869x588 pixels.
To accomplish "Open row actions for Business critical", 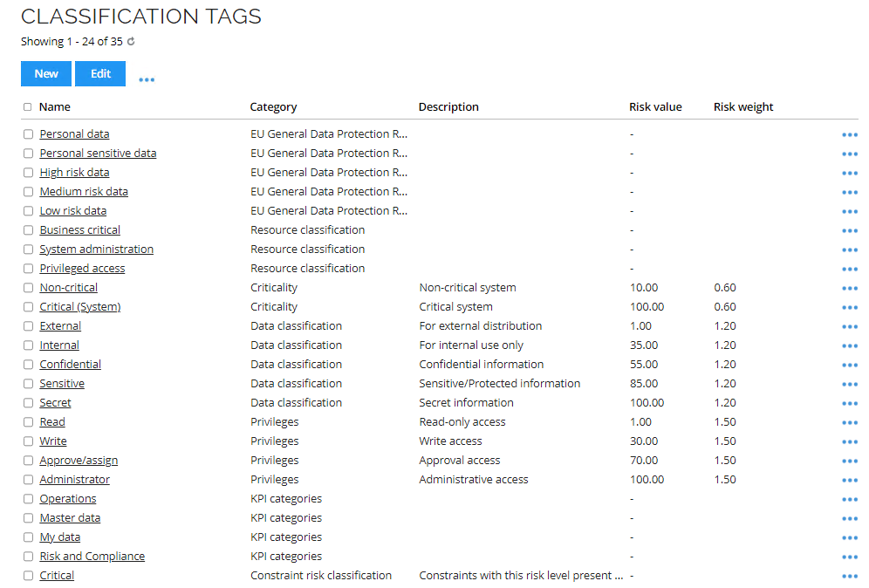I will 849,230.
